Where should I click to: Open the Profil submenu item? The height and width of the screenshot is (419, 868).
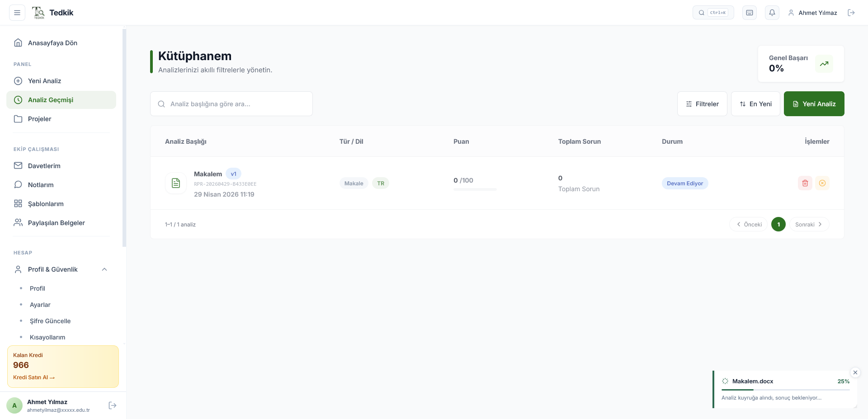(x=38, y=288)
